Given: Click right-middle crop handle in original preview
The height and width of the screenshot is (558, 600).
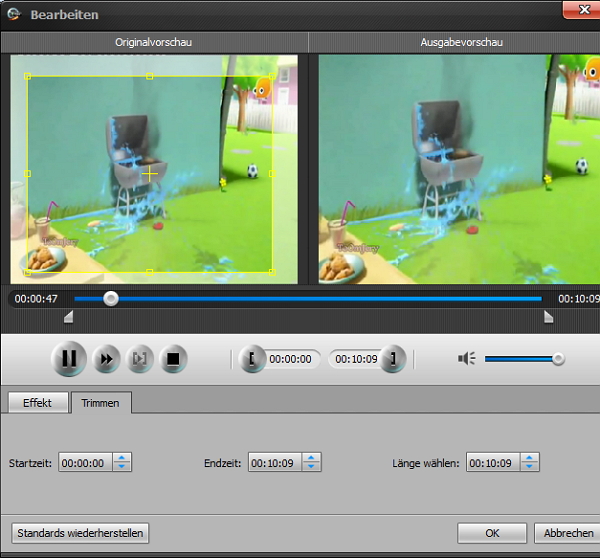Looking at the screenshot, I should (x=272, y=174).
